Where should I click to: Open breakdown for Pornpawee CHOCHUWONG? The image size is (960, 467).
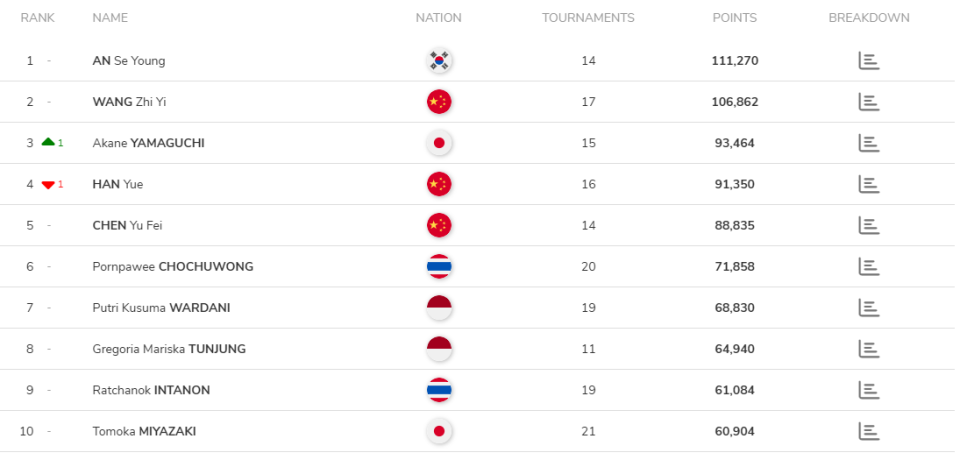coord(868,267)
